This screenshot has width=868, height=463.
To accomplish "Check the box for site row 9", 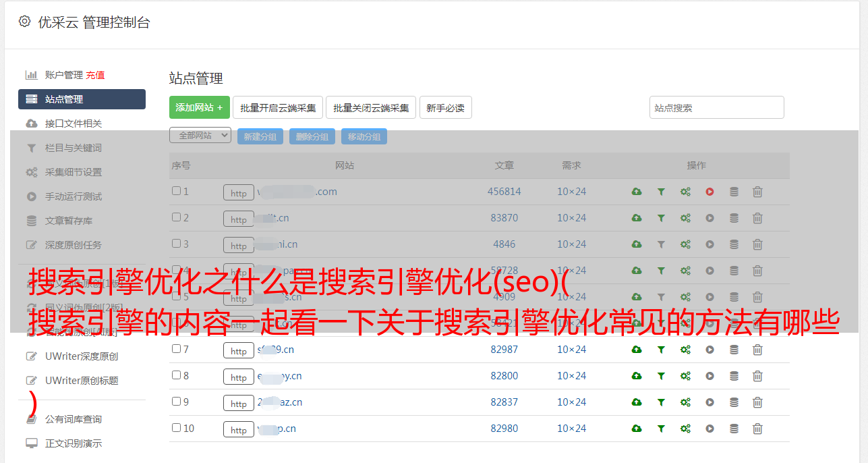I will (176, 402).
